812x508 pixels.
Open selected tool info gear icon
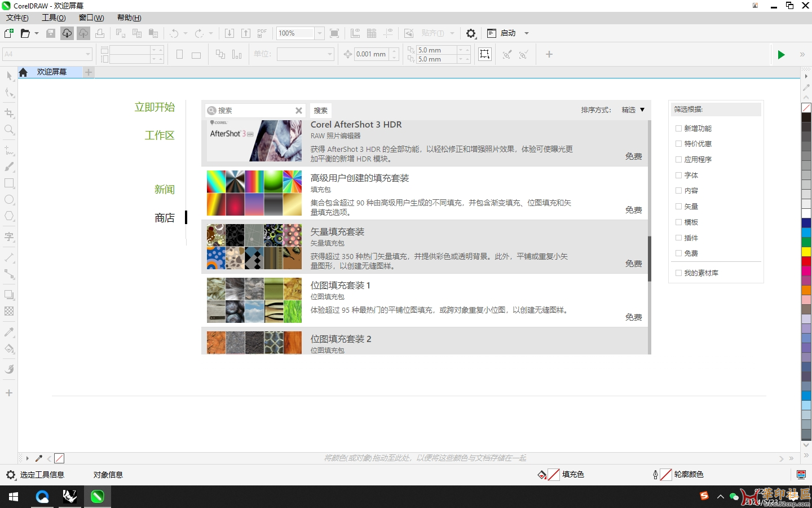[x=11, y=475]
